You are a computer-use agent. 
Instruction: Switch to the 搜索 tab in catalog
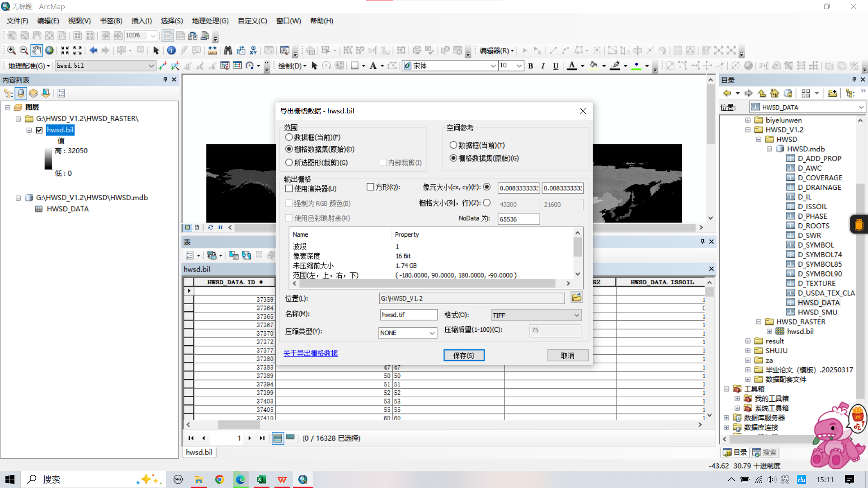tap(764, 452)
